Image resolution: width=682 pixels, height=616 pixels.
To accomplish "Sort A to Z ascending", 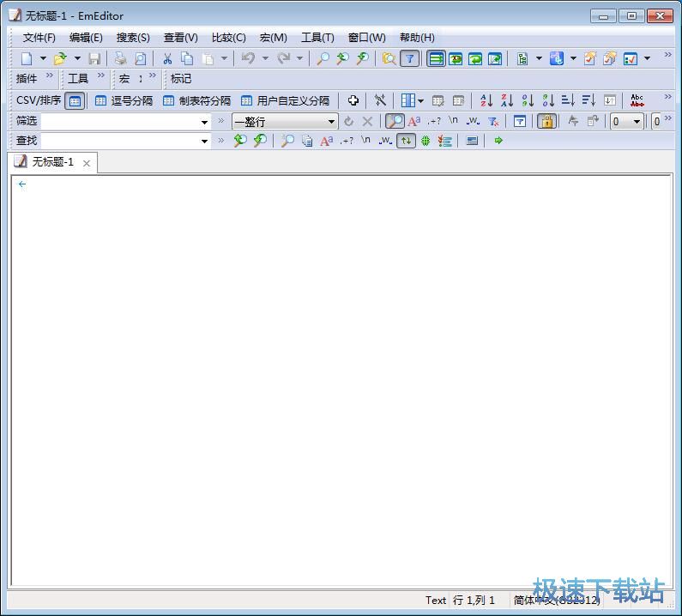I will pyautogui.click(x=486, y=100).
